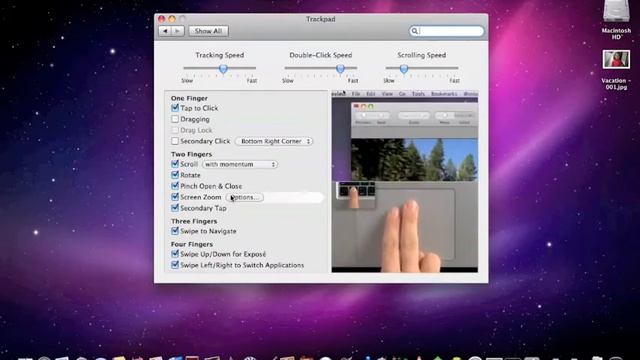Select the Vacation - 001.jpg desktop file

pos(616,69)
